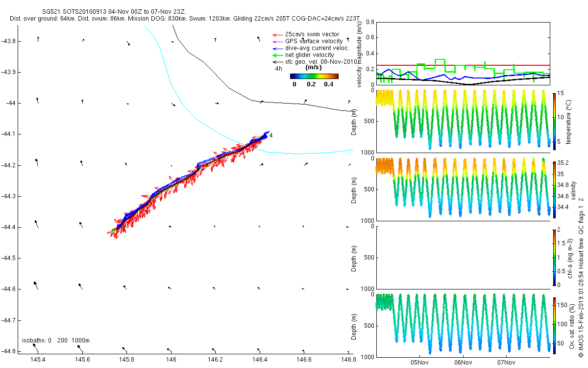
Task: Click the '145.8' longitude tick label
Action: tap(126, 360)
